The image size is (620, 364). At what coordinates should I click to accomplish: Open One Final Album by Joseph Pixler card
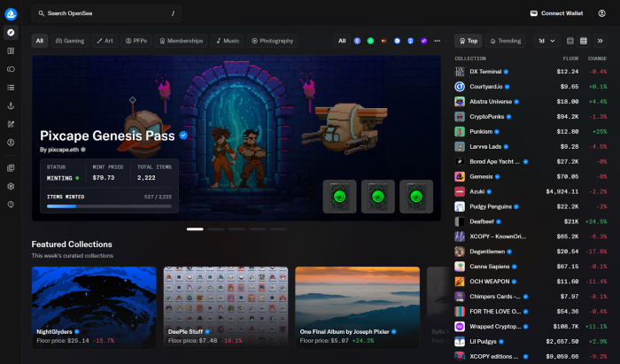[x=358, y=307]
